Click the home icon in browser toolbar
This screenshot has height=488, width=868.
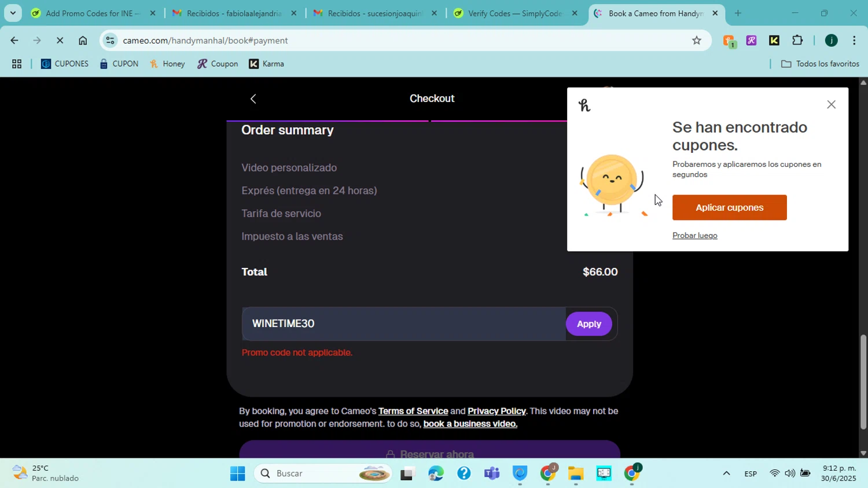[83, 41]
